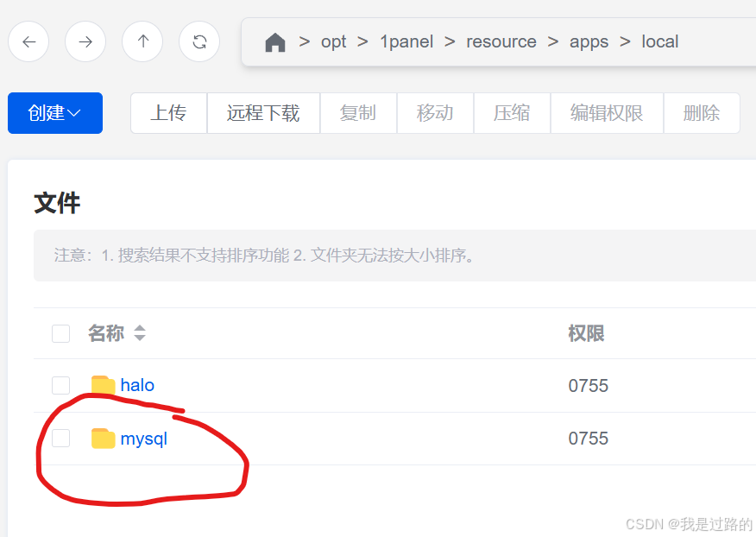Click the 复制 copy button

[x=358, y=113]
